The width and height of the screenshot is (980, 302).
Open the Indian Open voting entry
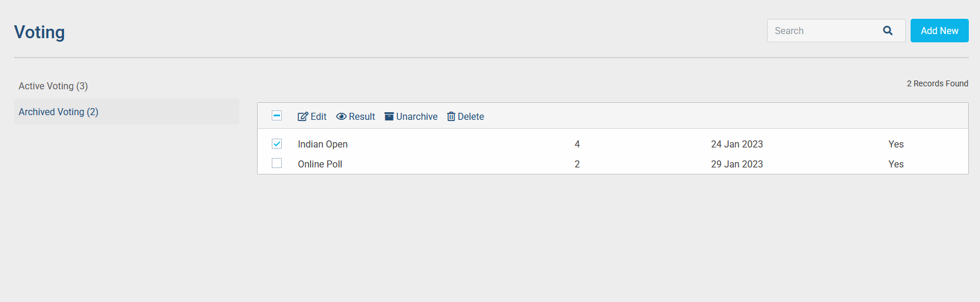[322, 144]
